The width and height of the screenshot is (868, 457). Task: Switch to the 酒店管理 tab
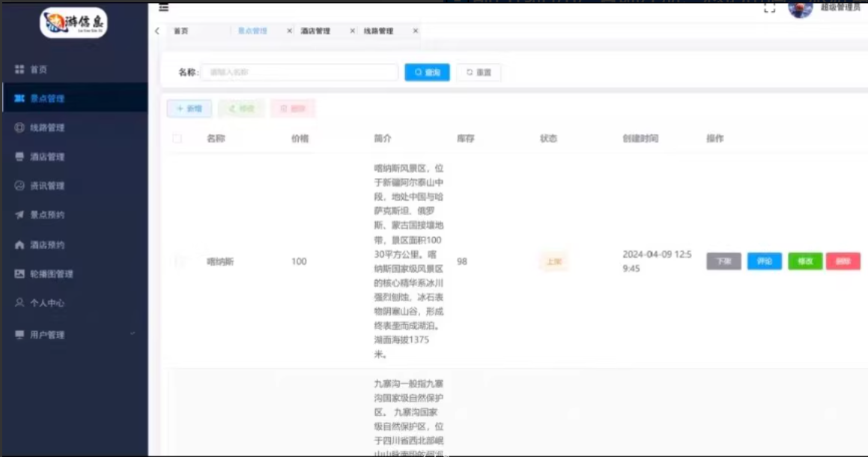click(x=315, y=31)
